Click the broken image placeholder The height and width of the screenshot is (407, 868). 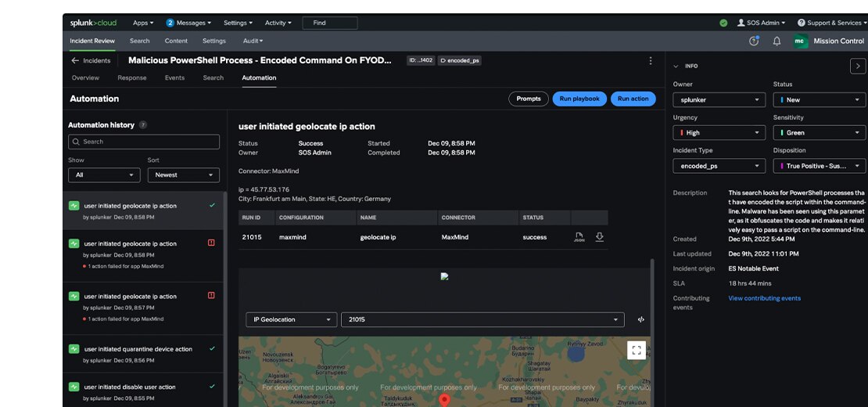click(444, 276)
